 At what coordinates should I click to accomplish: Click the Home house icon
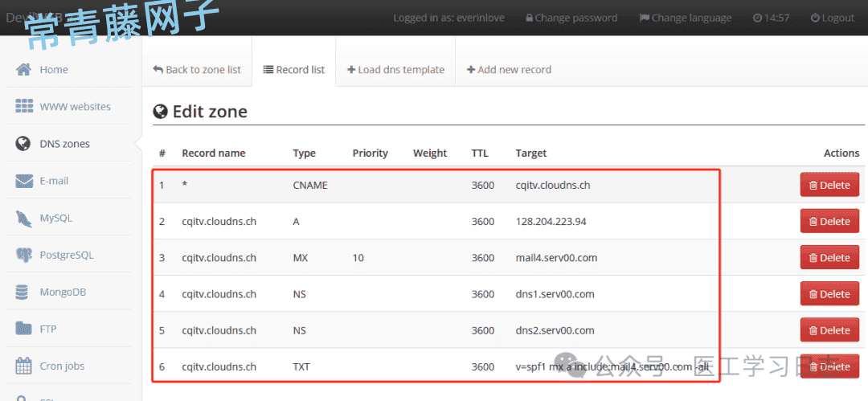23,70
